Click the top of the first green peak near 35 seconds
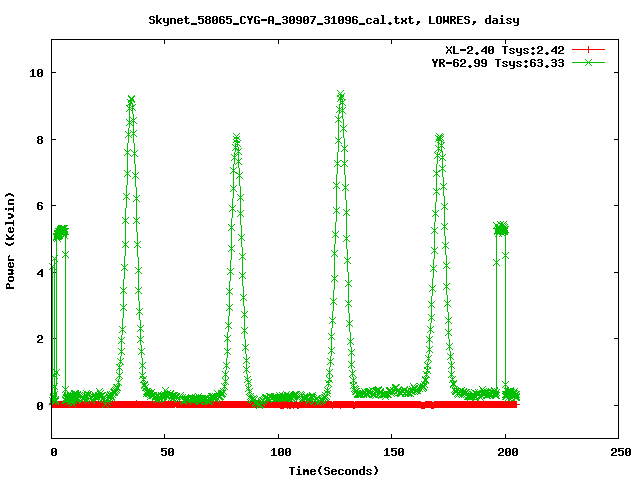The width and height of the screenshot is (640, 480). pyautogui.click(x=131, y=99)
